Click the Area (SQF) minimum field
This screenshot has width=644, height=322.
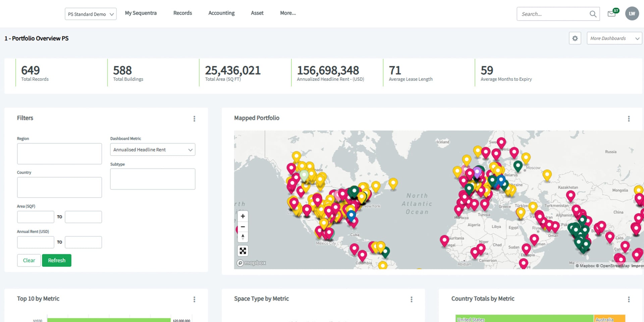point(36,217)
